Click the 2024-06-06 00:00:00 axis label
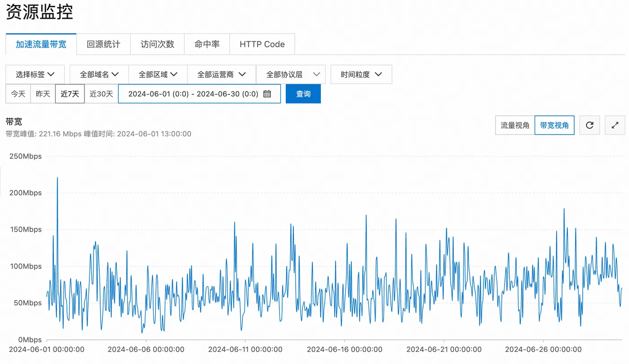 point(146,349)
